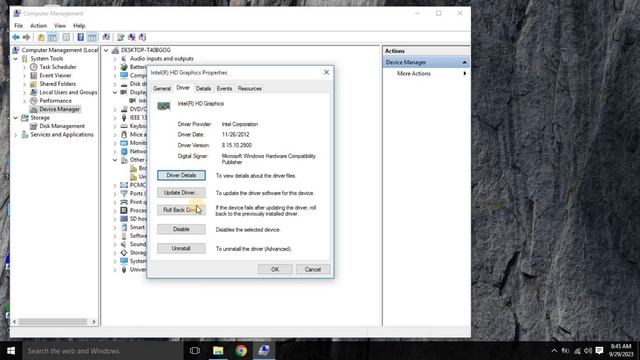Image resolution: width=640 pixels, height=360 pixels.
Task: Select the Computer Management (Local) root node
Action: [x=60, y=50]
